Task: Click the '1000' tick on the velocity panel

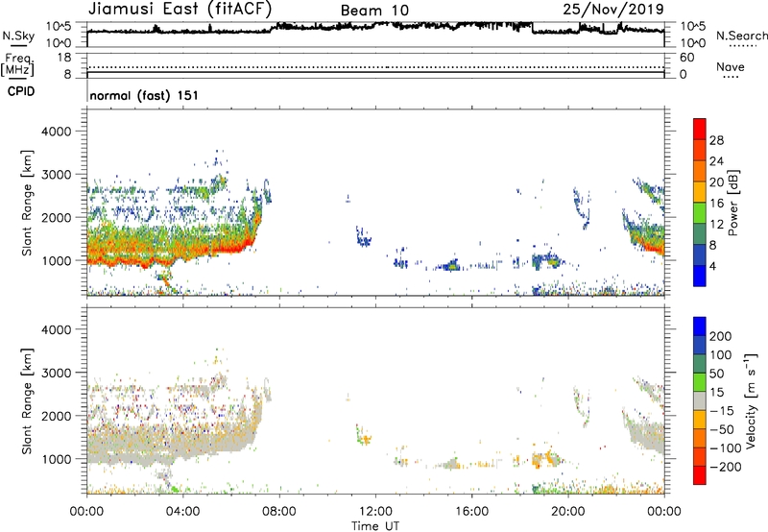Action: pyautogui.click(x=56, y=459)
